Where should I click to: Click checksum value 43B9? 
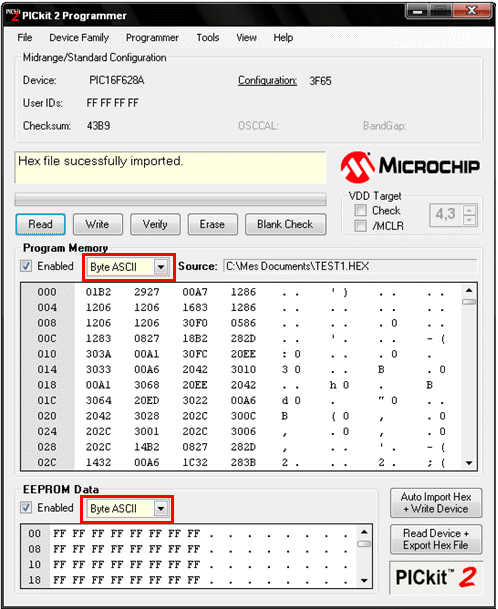coord(98,126)
